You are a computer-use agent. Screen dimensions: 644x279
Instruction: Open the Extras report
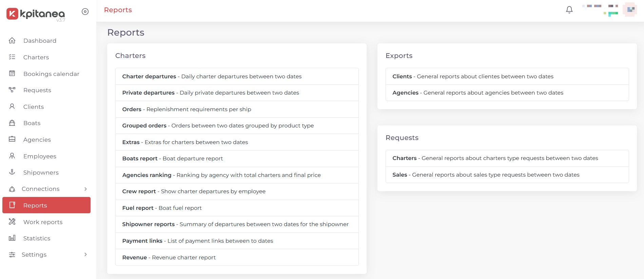[237, 142]
